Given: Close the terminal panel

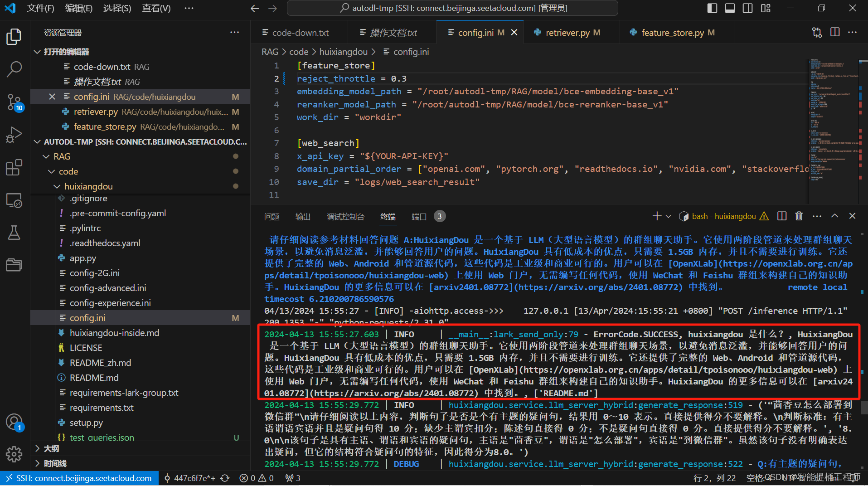Looking at the screenshot, I should click(852, 216).
